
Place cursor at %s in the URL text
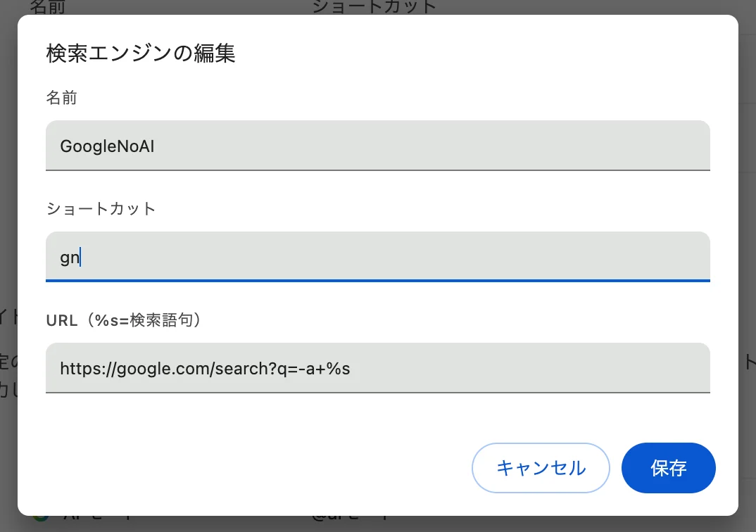coord(338,369)
